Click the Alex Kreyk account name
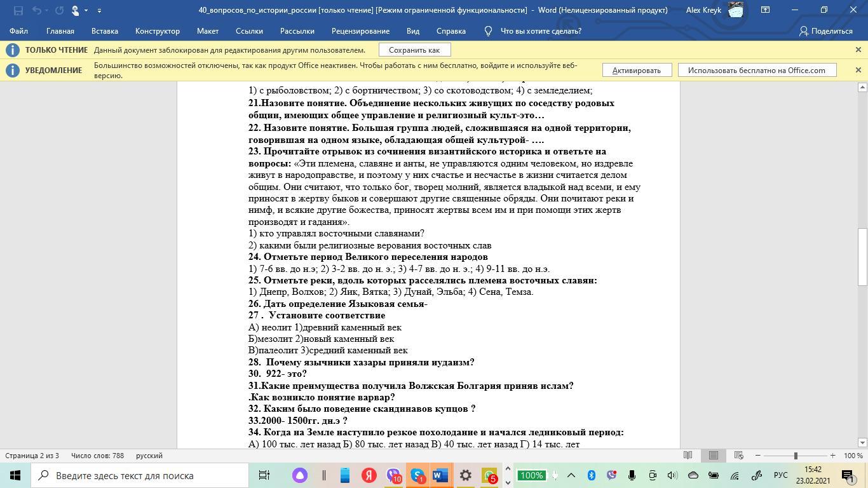868x488 pixels. click(x=703, y=10)
